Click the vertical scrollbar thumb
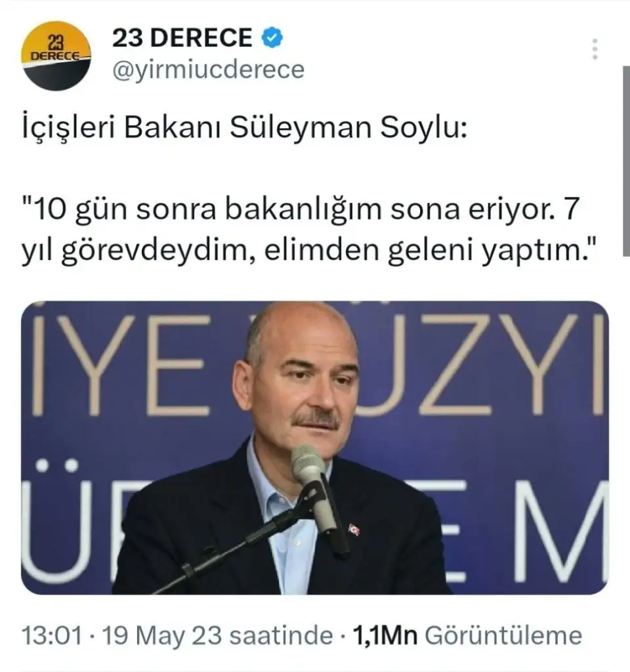 coord(626,161)
